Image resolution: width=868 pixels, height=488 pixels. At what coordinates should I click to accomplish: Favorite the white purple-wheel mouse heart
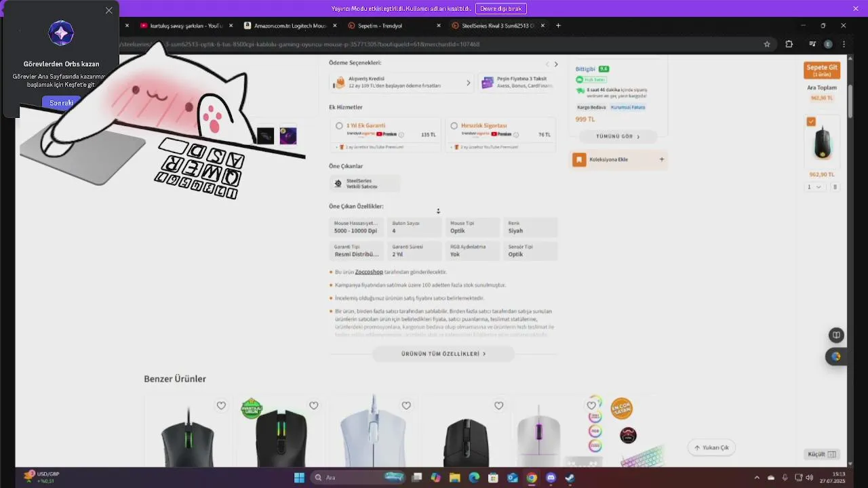click(591, 405)
